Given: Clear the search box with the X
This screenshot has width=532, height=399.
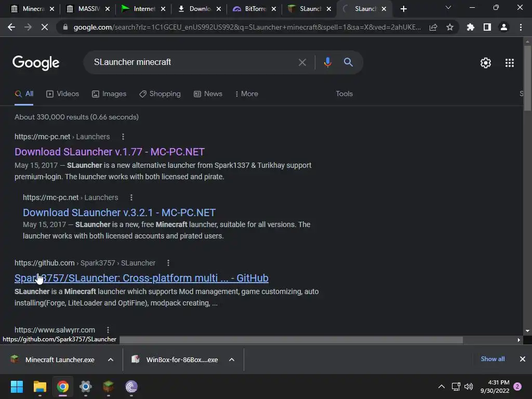Looking at the screenshot, I should (302, 62).
